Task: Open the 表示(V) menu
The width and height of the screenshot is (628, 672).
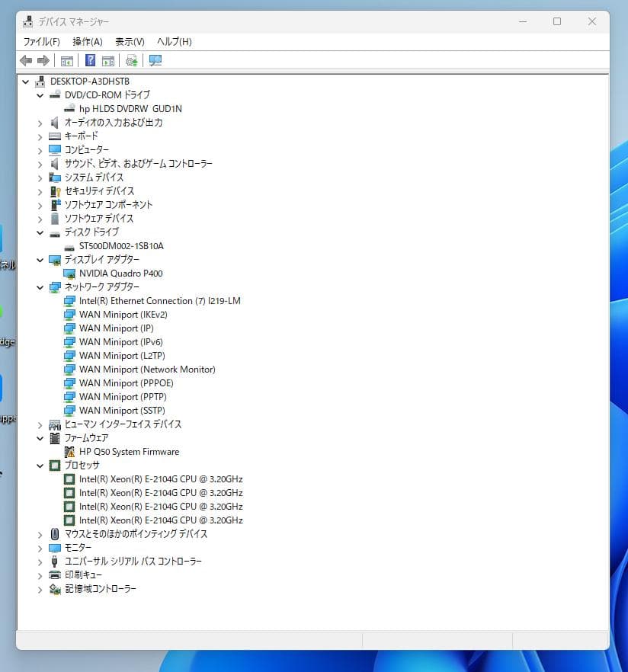Action: (130, 42)
